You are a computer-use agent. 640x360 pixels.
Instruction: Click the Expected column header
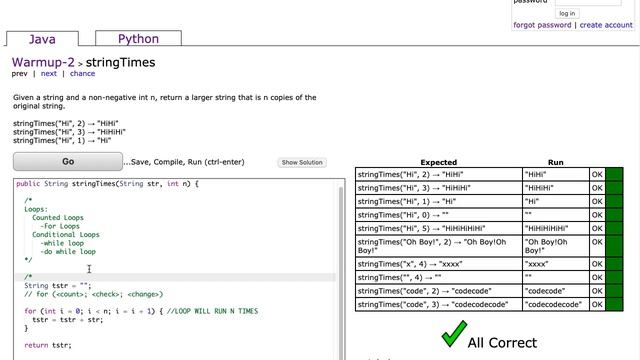click(x=439, y=162)
